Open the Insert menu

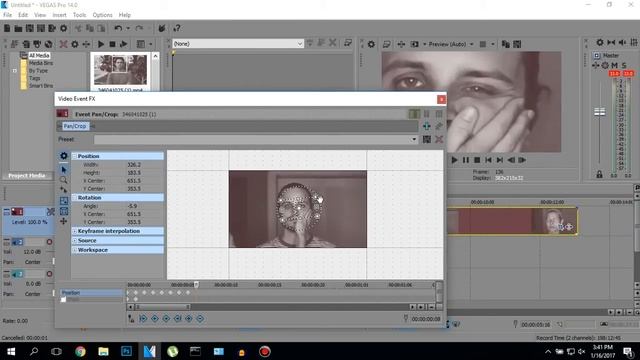pyautogui.click(x=59, y=15)
